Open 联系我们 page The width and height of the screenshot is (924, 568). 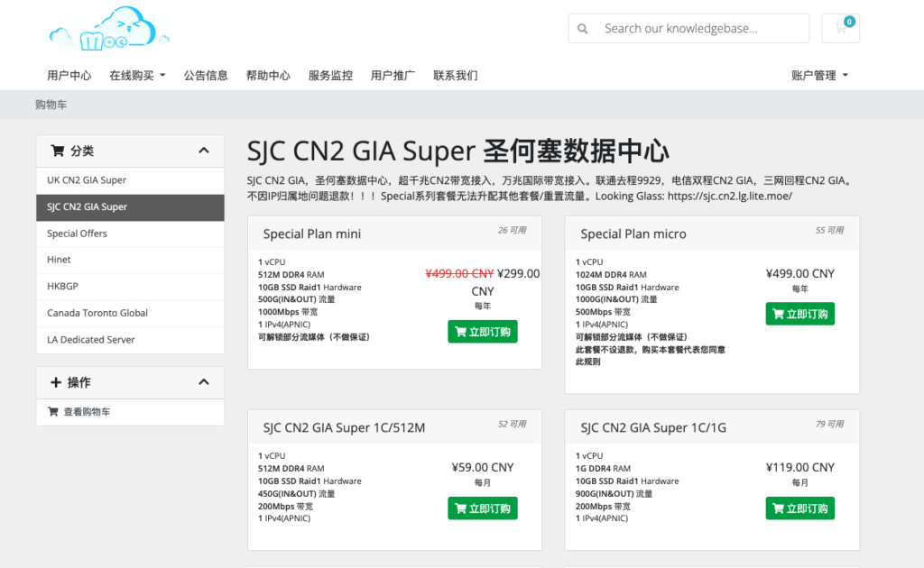tap(456, 76)
